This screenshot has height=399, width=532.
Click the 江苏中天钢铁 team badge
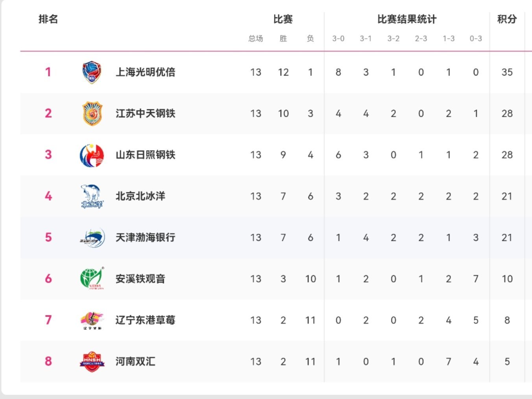tap(92, 114)
